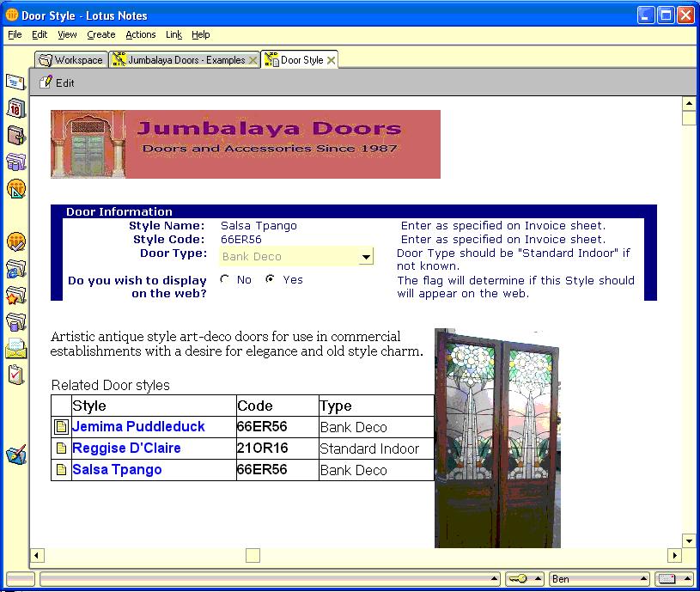This screenshot has height=592, width=700.
Task: Select the Yes radio button for web display
Action: (271, 279)
